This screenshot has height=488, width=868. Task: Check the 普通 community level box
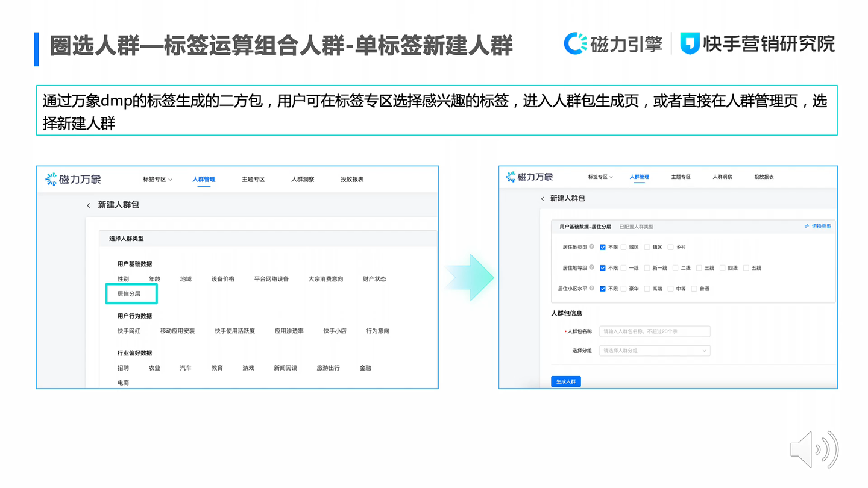click(x=694, y=289)
